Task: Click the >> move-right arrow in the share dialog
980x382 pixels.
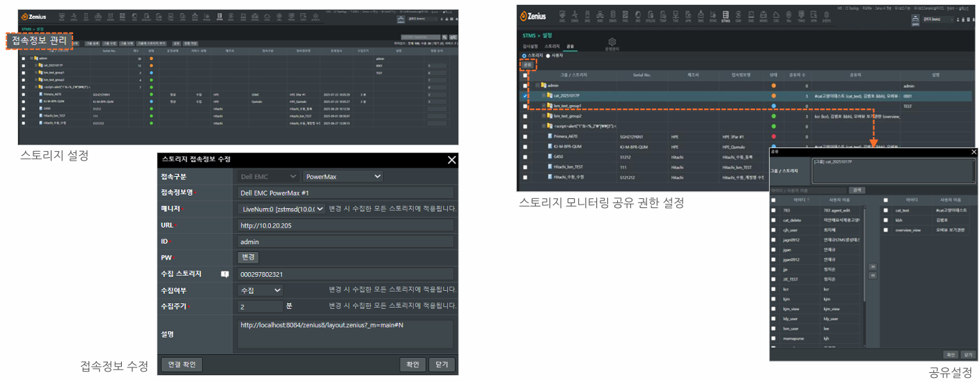Action: pyautogui.click(x=872, y=266)
